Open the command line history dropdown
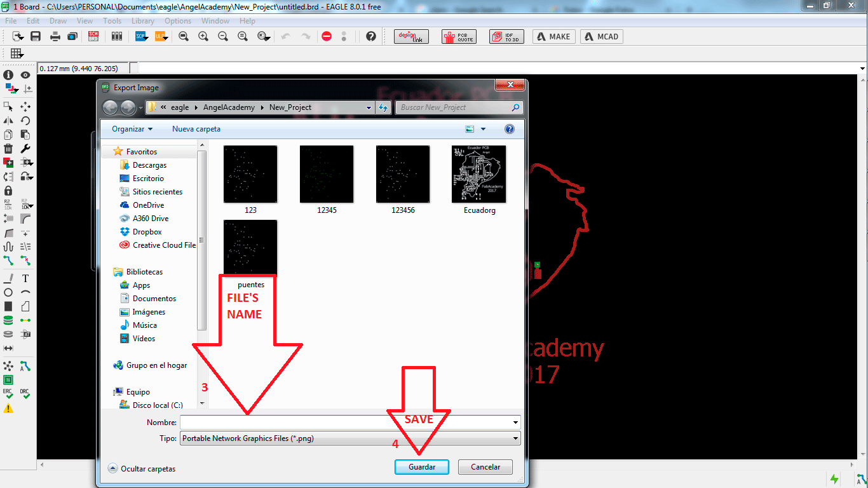The image size is (868, 488). tap(862, 68)
